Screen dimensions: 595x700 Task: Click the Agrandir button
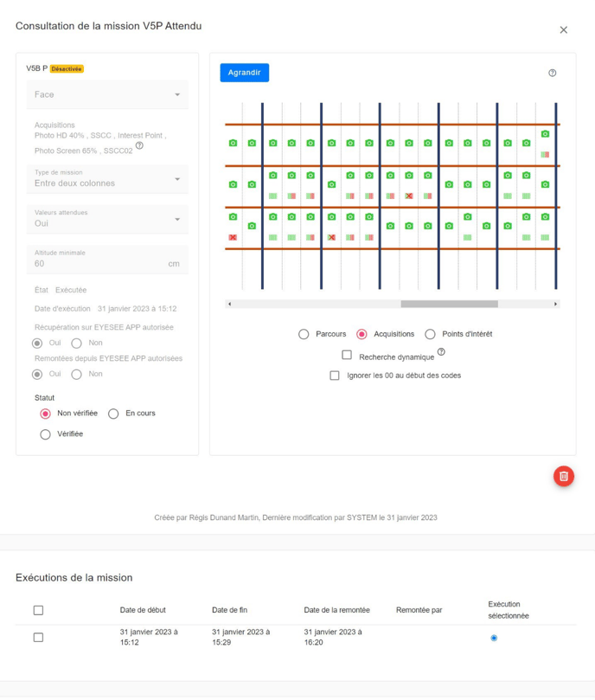tap(244, 73)
